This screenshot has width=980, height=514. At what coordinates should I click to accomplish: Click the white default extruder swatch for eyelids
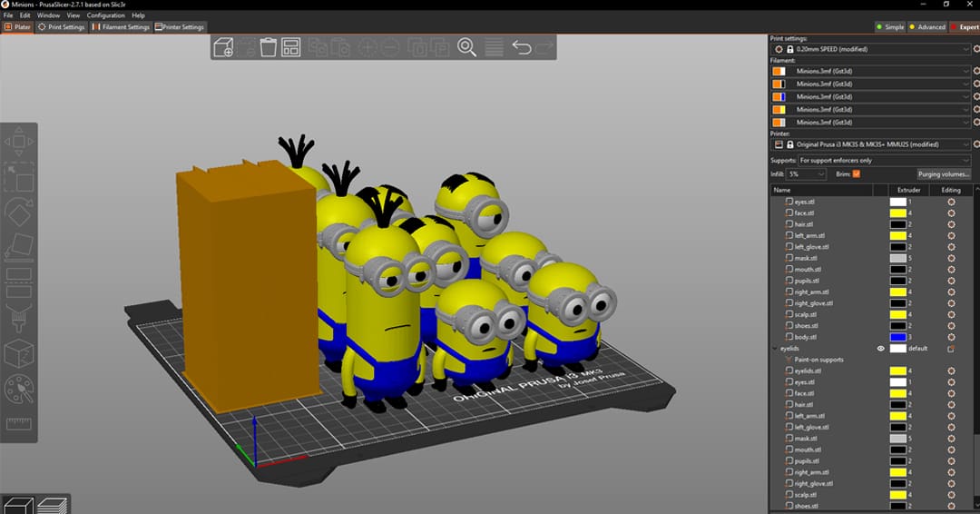tap(897, 349)
